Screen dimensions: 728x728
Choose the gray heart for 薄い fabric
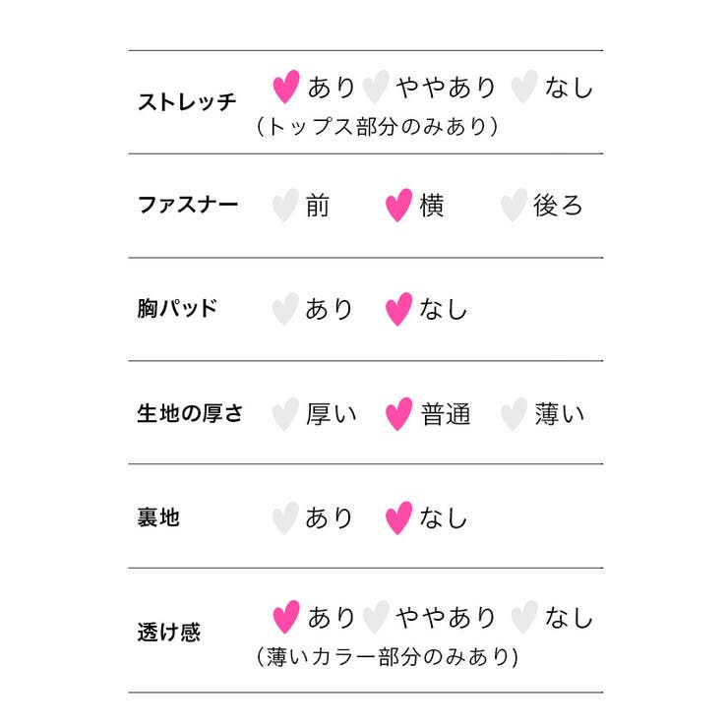(514, 413)
